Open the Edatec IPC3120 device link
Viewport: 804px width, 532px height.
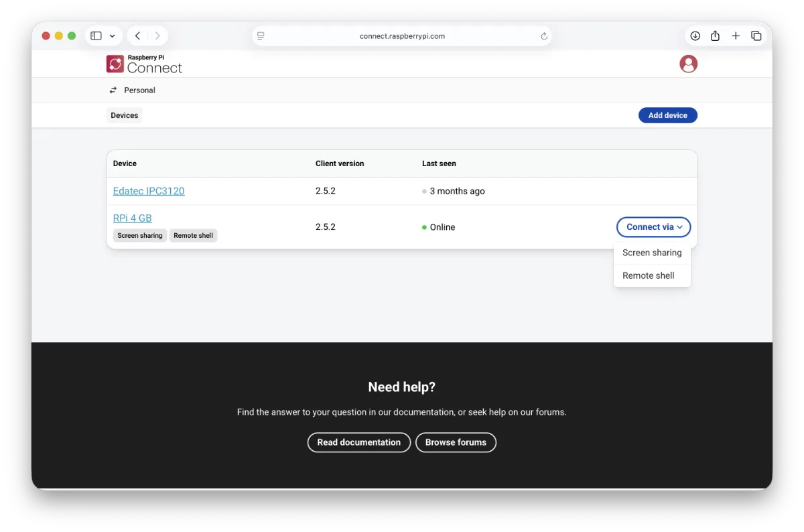point(149,191)
